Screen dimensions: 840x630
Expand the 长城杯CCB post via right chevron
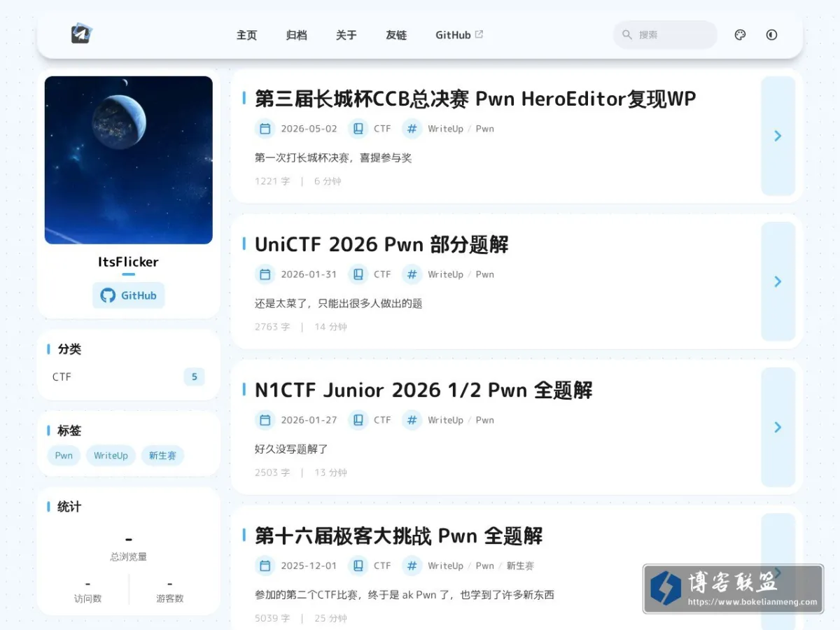pos(778,136)
